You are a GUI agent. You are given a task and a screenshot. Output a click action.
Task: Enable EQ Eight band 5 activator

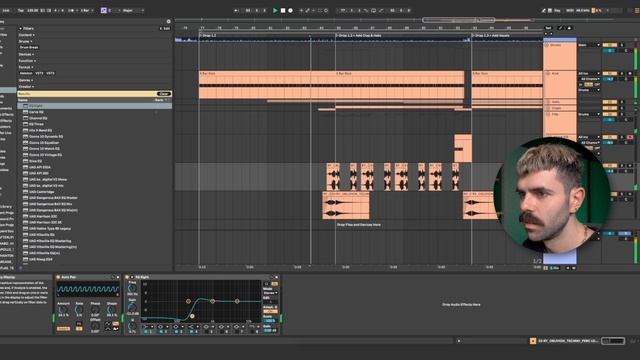coord(208,331)
